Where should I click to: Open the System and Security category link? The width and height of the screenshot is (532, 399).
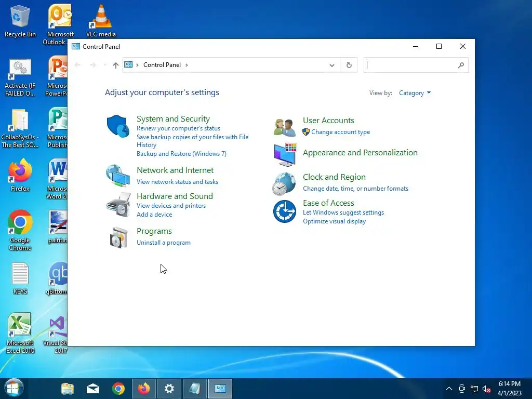pos(173,119)
